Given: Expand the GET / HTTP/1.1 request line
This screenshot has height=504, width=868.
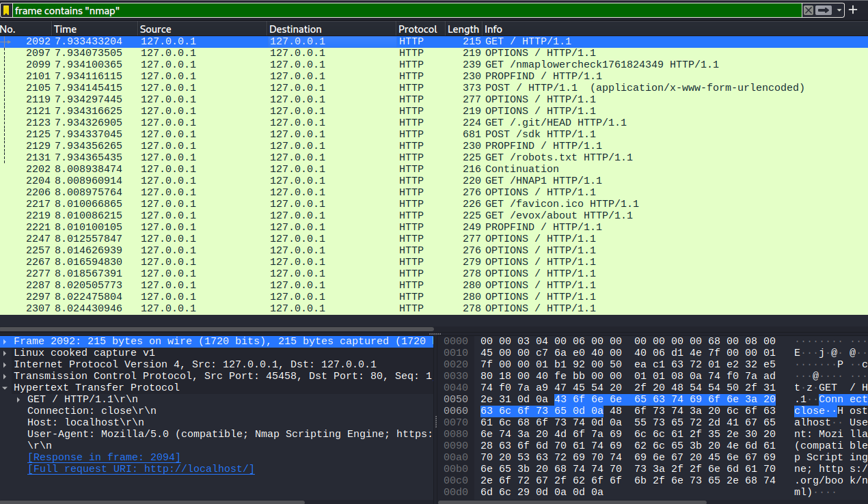Looking at the screenshot, I should (x=19, y=400).
